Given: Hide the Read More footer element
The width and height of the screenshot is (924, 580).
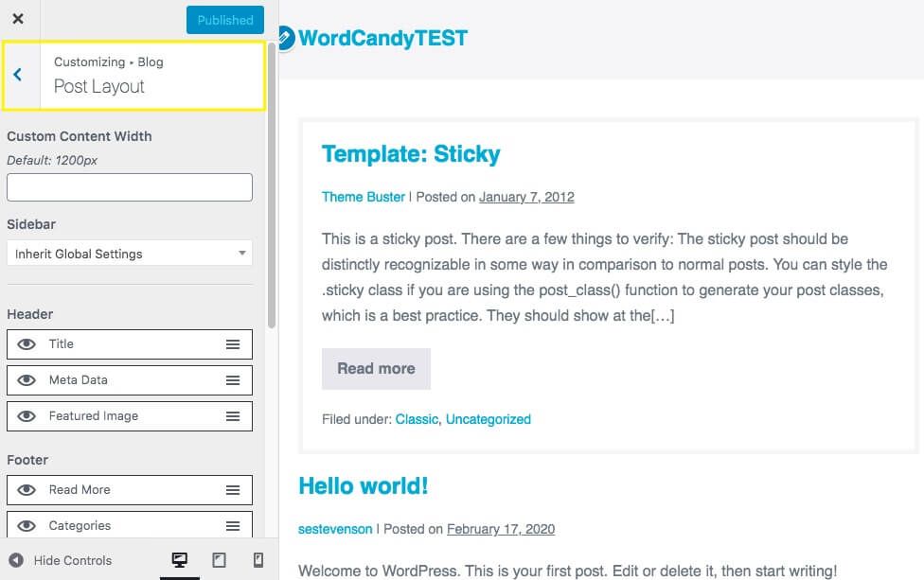Looking at the screenshot, I should point(27,490).
